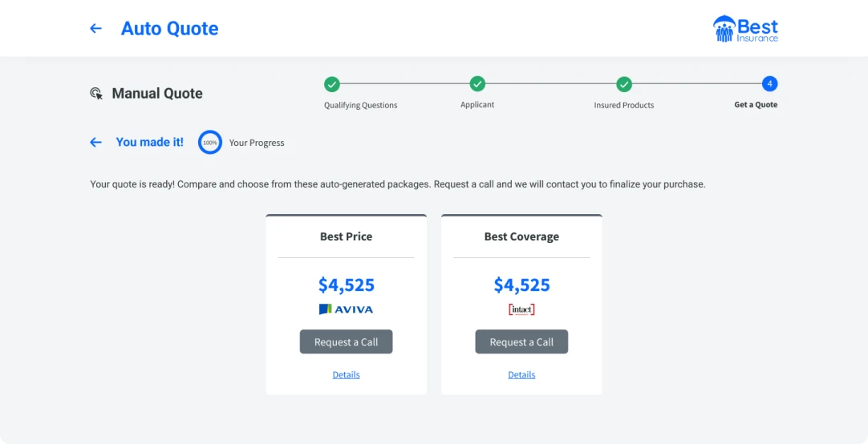Select the Insured Products step label

click(624, 105)
